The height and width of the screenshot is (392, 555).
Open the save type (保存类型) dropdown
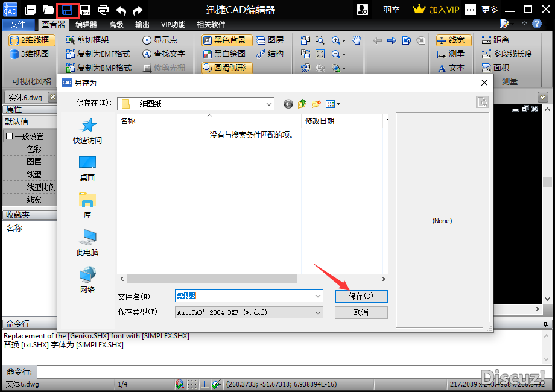pos(318,312)
